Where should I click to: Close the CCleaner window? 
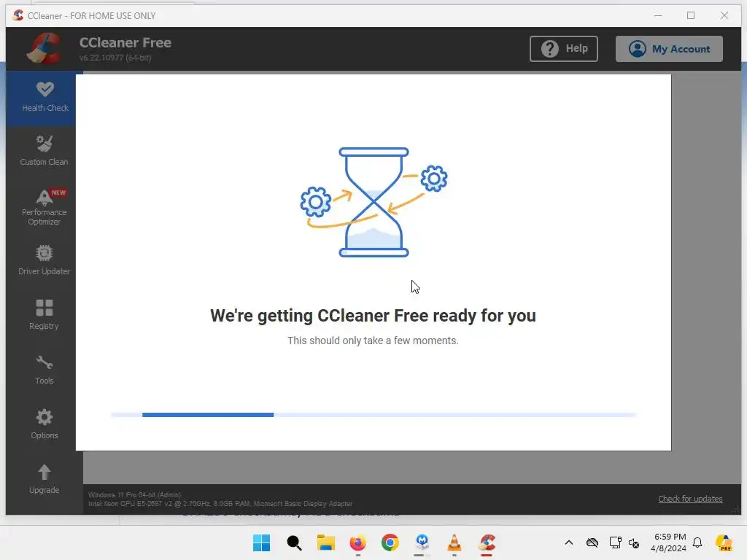point(724,15)
